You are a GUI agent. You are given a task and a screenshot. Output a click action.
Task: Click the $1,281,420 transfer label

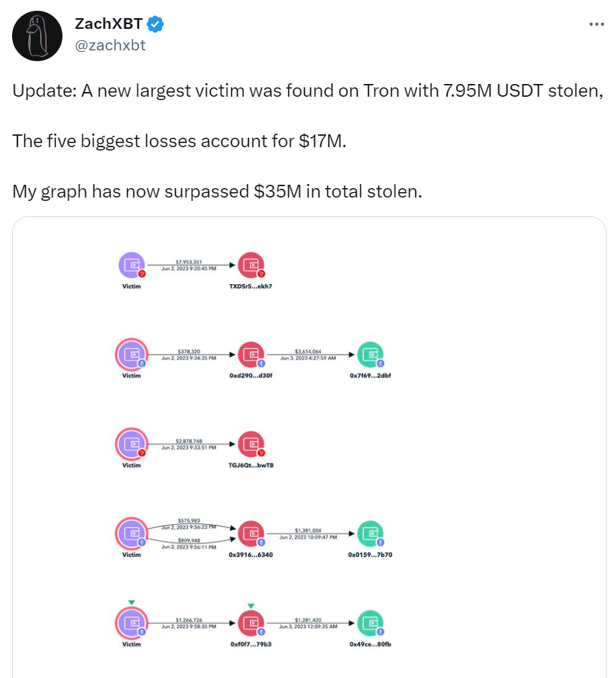(308, 620)
